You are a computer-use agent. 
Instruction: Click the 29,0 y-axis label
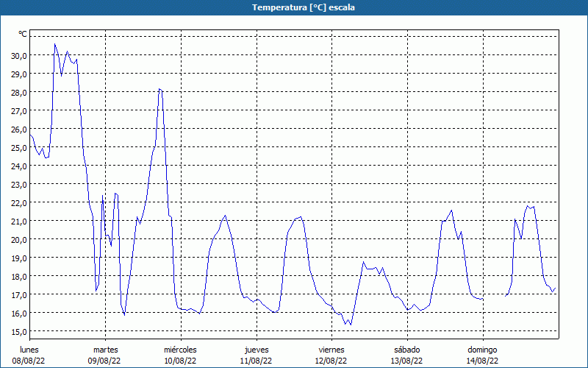[19, 74]
